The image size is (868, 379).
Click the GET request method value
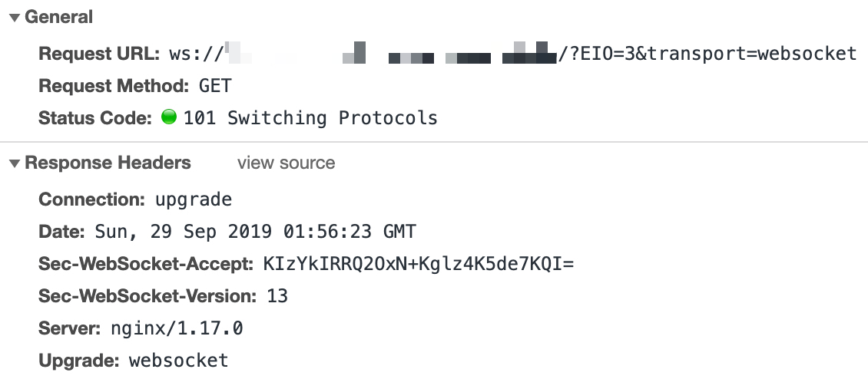(215, 86)
